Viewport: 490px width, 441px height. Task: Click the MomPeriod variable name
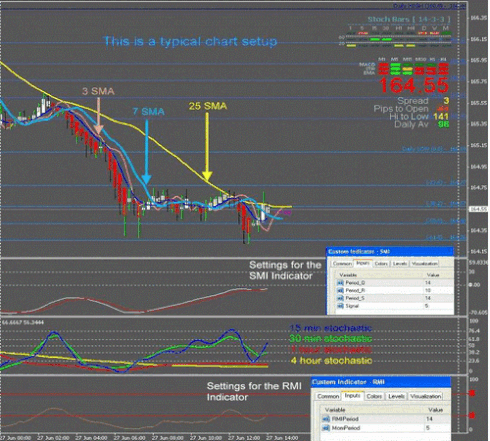pos(346,428)
